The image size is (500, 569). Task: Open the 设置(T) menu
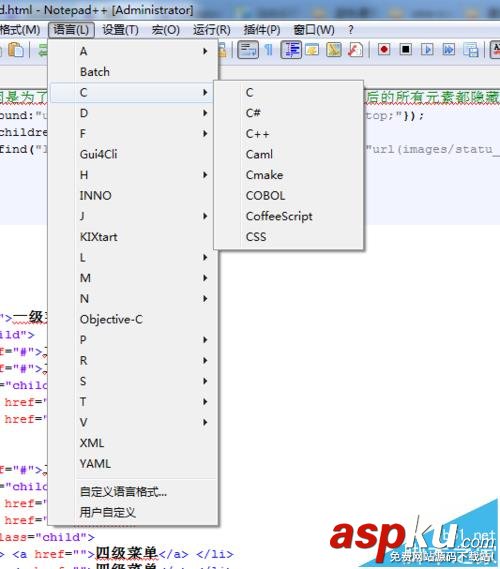tap(120, 30)
